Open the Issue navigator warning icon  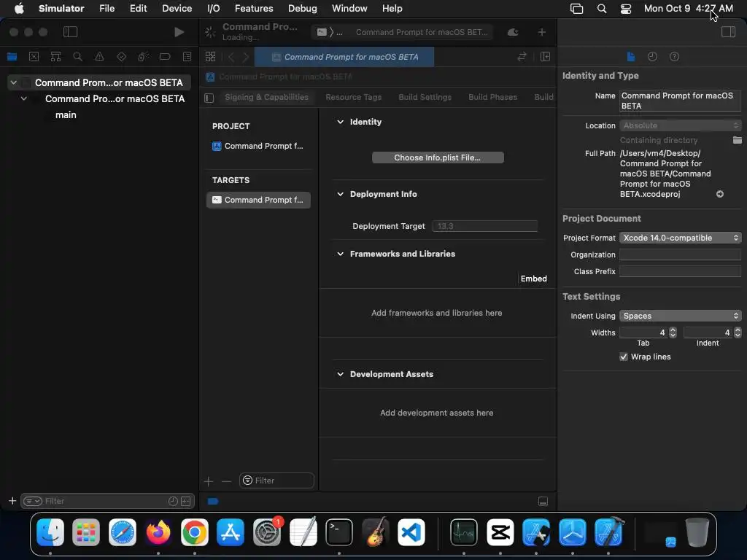click(99, 57)
